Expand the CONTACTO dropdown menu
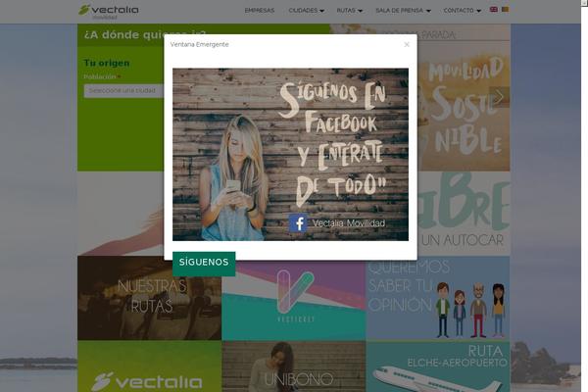Viewport: 588px width, 392px height. click(x=462, y=11)
